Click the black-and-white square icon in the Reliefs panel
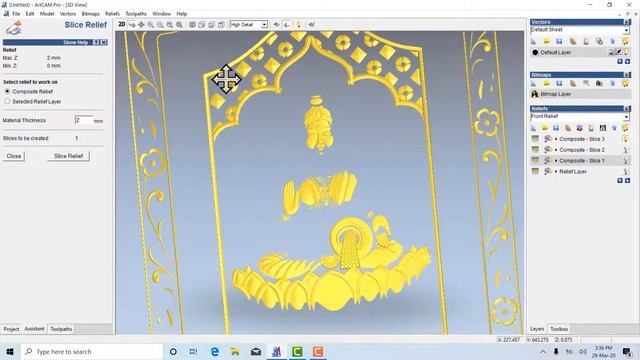 click(x=603, y=128)
